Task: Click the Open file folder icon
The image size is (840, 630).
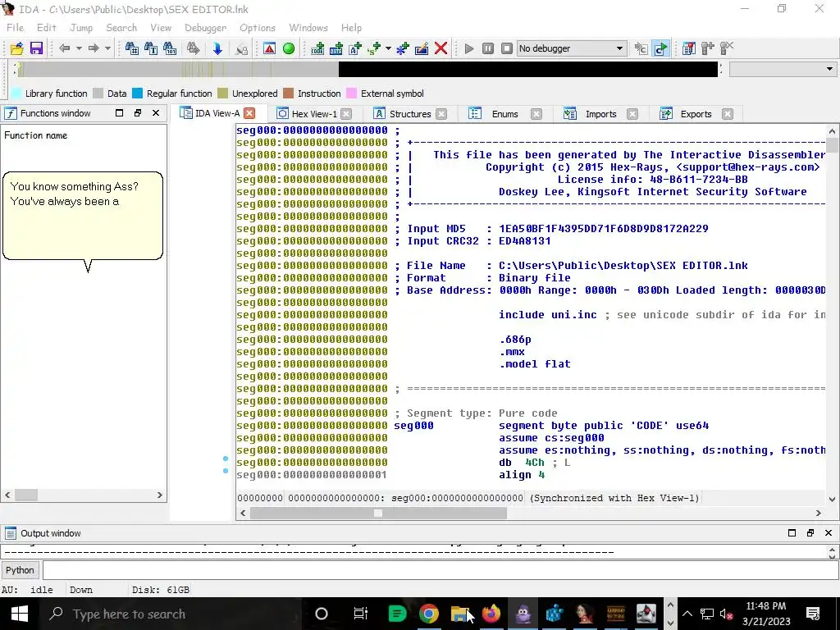Action: pyautogui.click(x=16, y=48)
